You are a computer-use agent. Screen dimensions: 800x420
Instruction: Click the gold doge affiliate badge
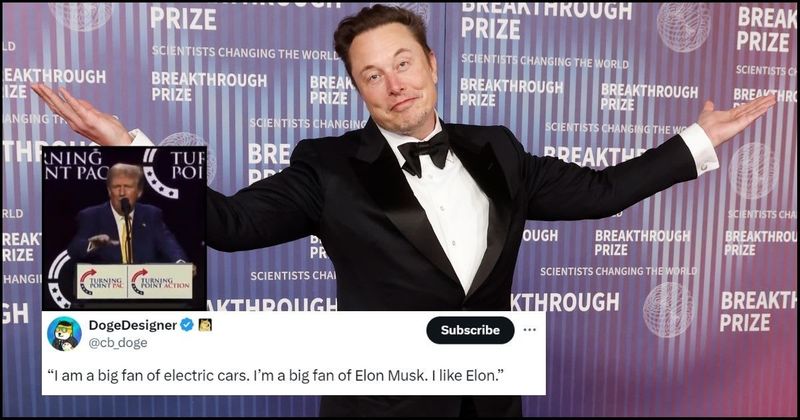[x=205, y=325]
